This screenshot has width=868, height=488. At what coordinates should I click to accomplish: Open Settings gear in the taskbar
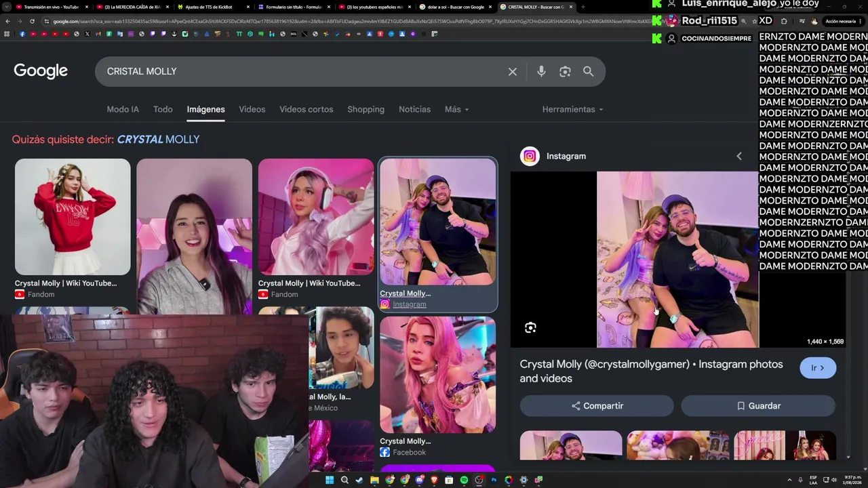point(524,480)
